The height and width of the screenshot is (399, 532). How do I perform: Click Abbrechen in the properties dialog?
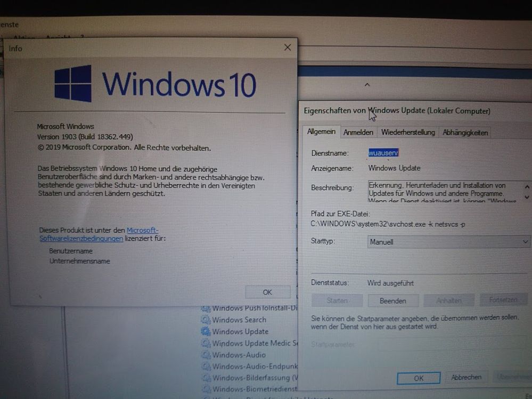(x=466, y=377)
